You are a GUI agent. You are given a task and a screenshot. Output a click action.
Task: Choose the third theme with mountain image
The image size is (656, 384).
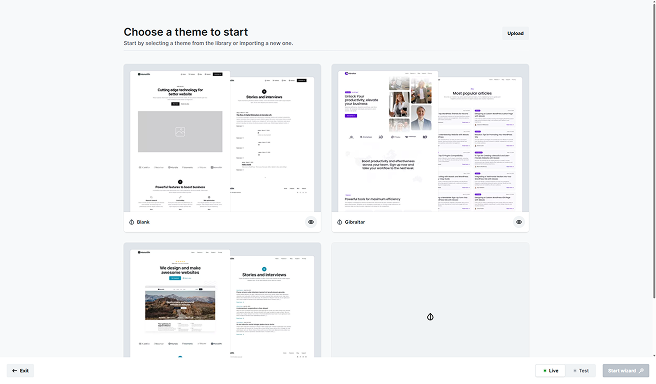222,300
